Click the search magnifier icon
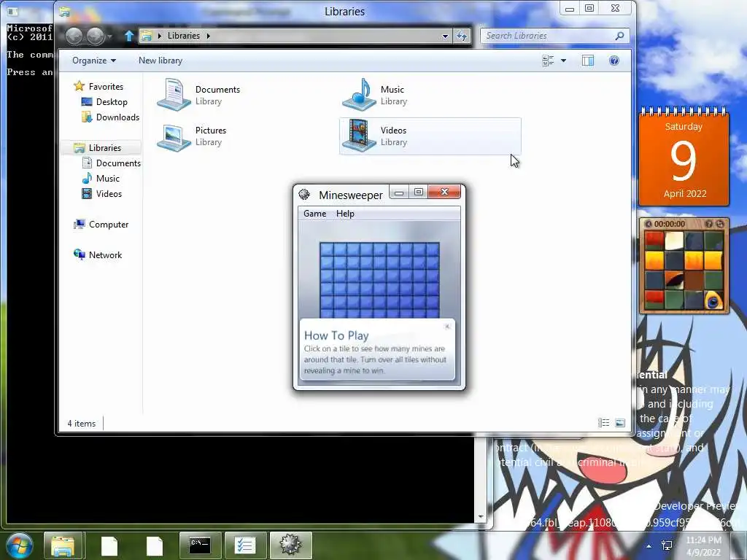Image resolution: width=747 pixels, height=560 pixels. pos(619,36)
